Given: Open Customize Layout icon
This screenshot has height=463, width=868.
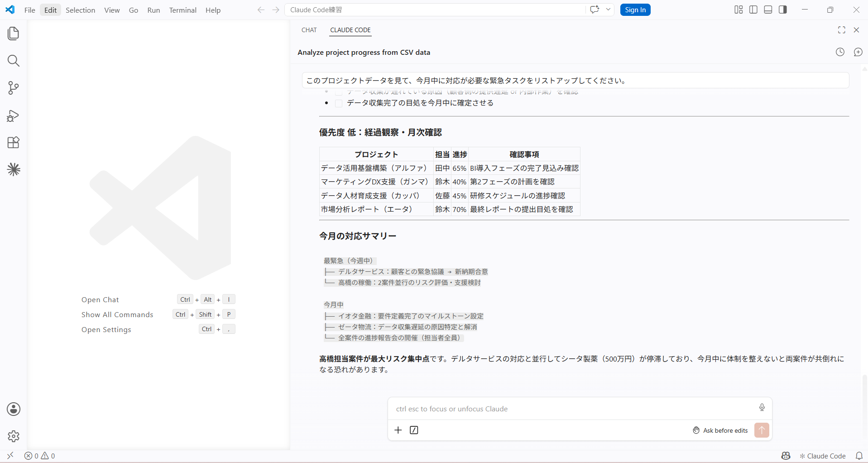Looking at the screenshot, I should (x=739, y=10).
